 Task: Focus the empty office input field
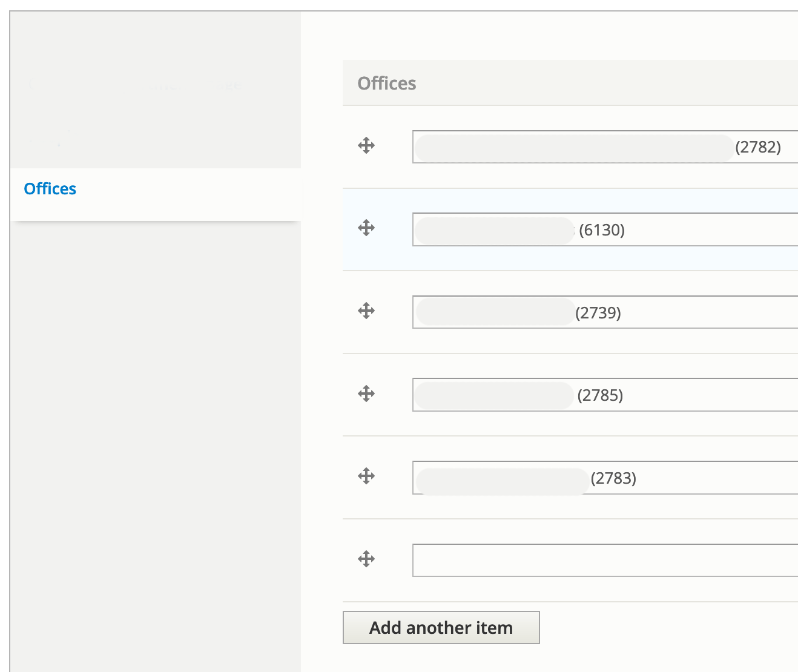[x=604, y=561]
